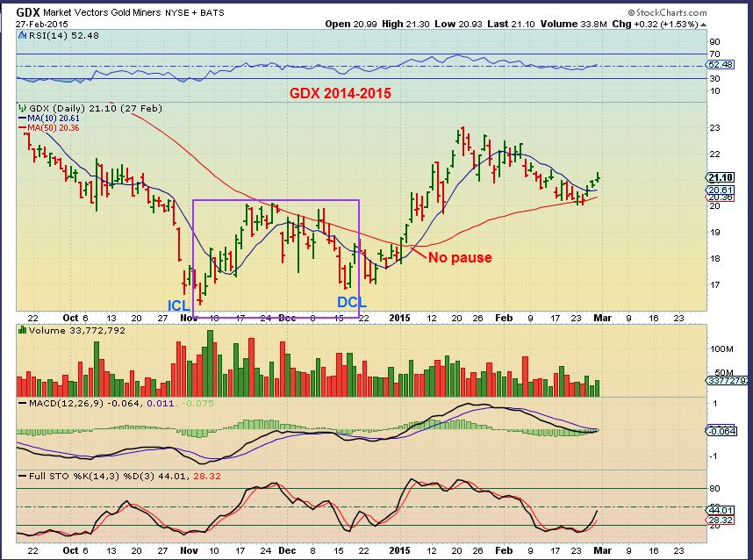753x560 pixels.
Task: Click the 'MACD(12,26,9) -0.064' panel label
Action: point(85,404)
